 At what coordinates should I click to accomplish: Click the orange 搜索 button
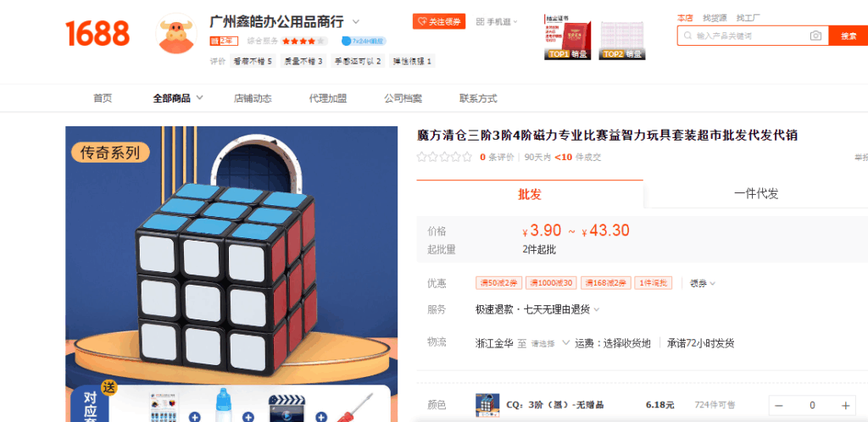point(849,36)
